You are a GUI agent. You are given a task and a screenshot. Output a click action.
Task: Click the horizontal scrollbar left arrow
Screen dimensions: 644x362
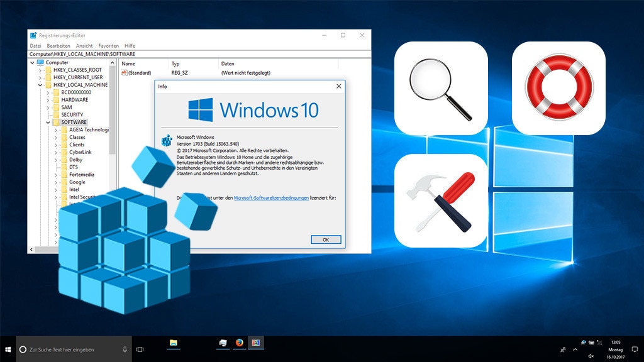point(31,249)
